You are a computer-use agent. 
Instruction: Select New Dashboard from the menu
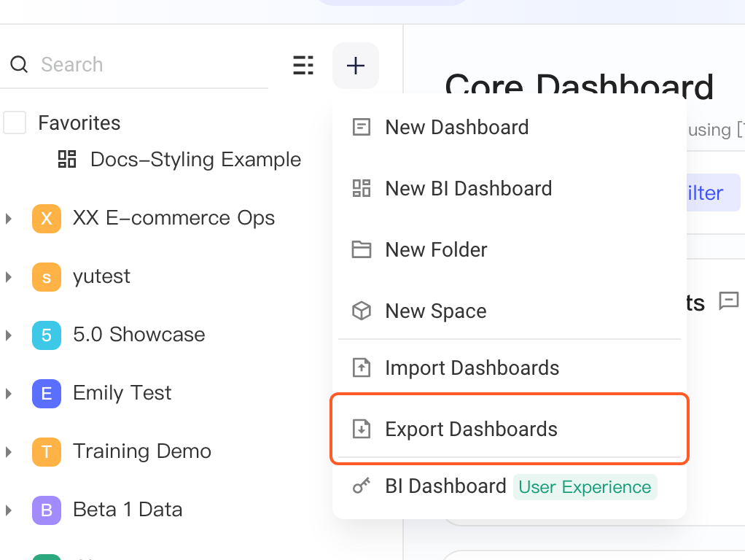click(510, 128)
